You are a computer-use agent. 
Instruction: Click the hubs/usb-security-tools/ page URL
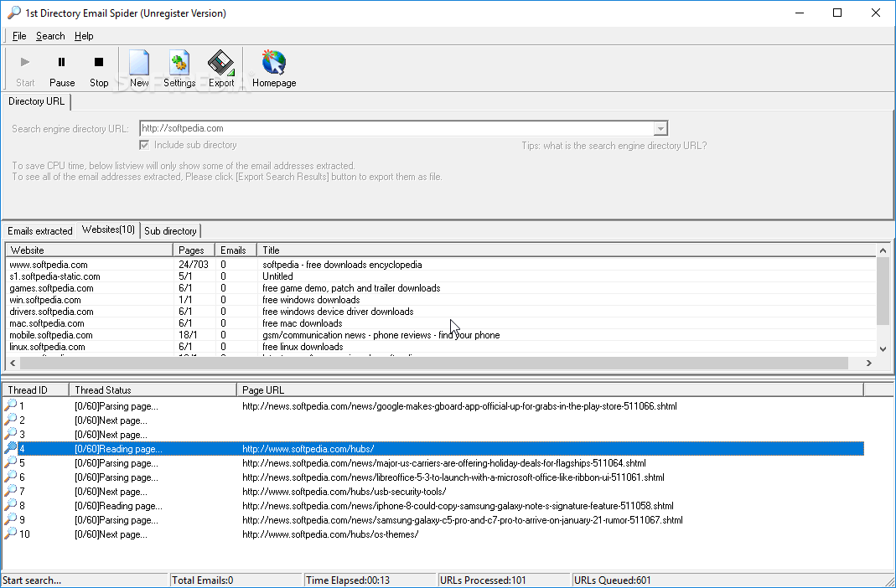[344, 491]
